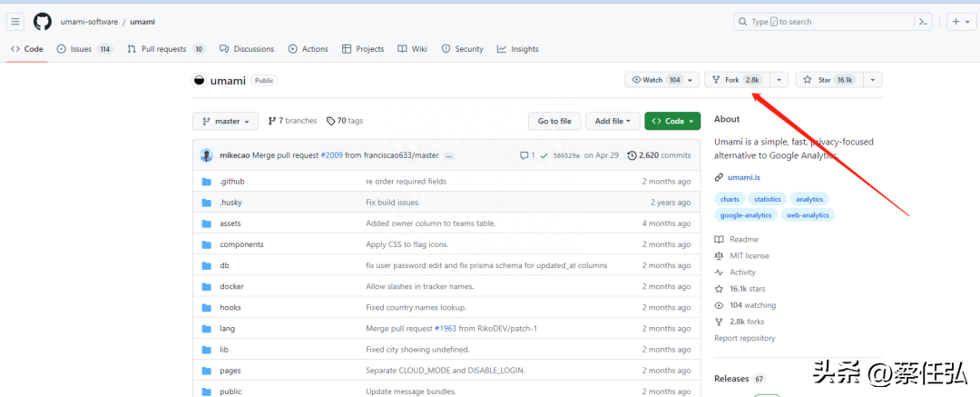Fork the umami repository
This screenshot has width=980, height=397.
(737, 80)
